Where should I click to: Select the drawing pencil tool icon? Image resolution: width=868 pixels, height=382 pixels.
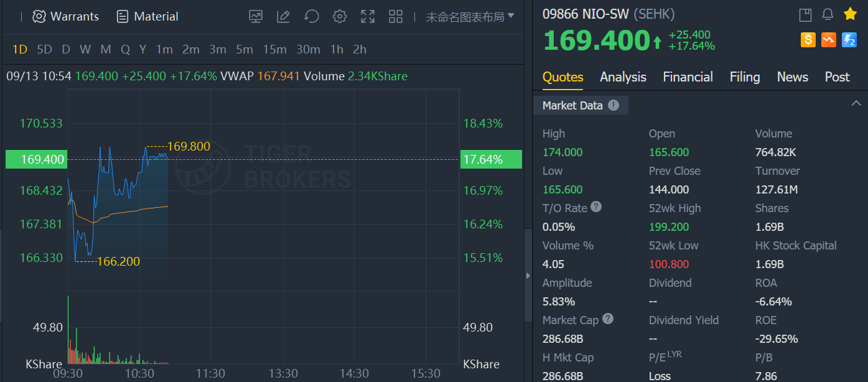pyautogui.click(x=283, y=17)
